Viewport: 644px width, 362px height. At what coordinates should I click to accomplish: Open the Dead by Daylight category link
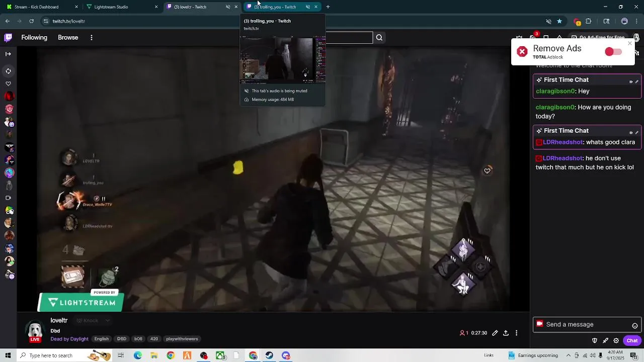69,339
